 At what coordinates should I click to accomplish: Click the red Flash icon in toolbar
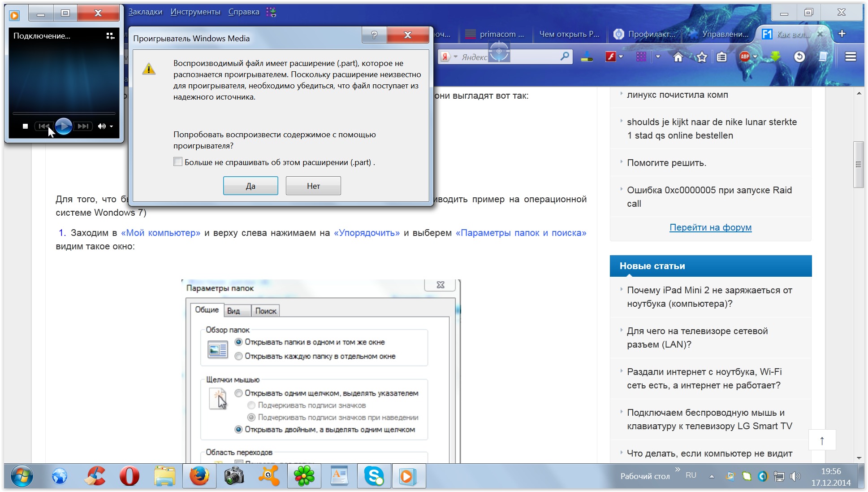click(x=610, y=57)
